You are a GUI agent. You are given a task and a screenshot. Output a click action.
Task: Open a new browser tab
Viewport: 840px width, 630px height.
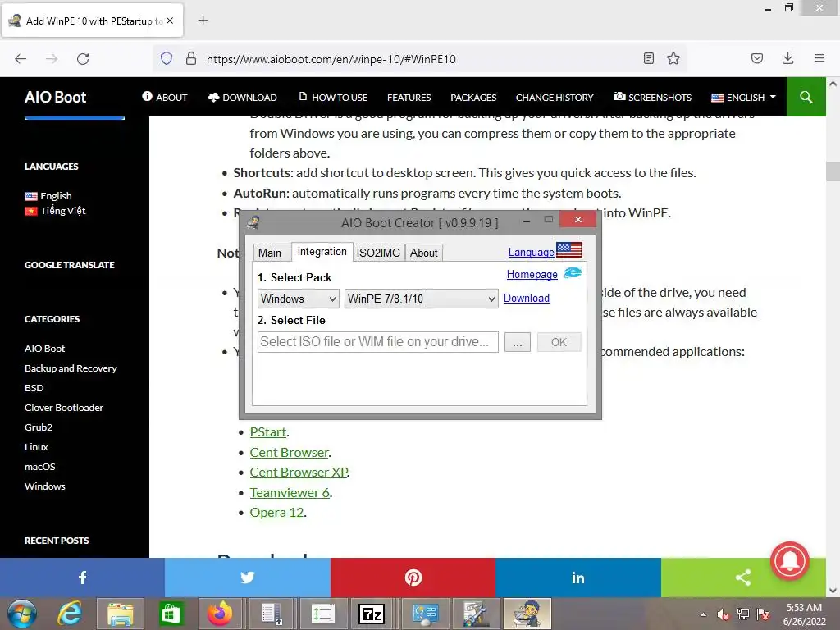pos(203,21)
